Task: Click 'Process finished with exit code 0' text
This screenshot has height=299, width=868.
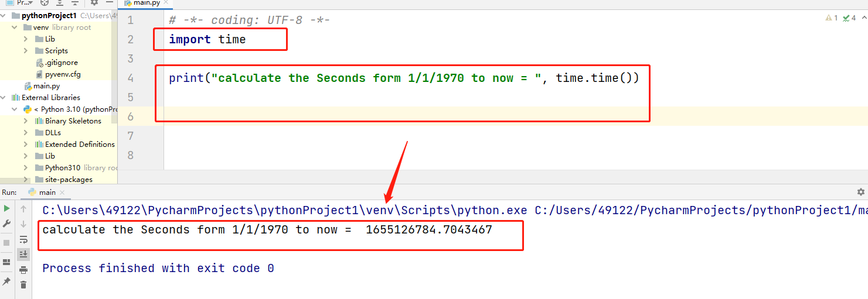Action: 158,268
